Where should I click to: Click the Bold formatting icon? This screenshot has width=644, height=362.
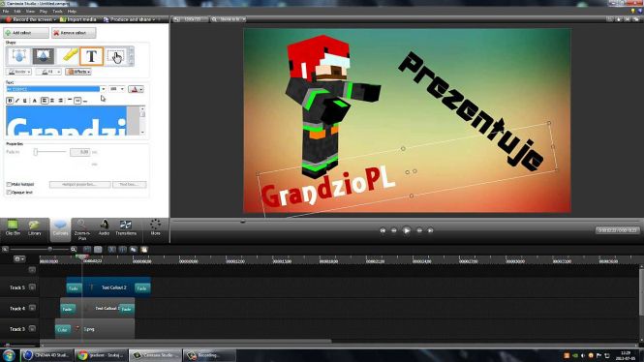click(x=10, y=101)
